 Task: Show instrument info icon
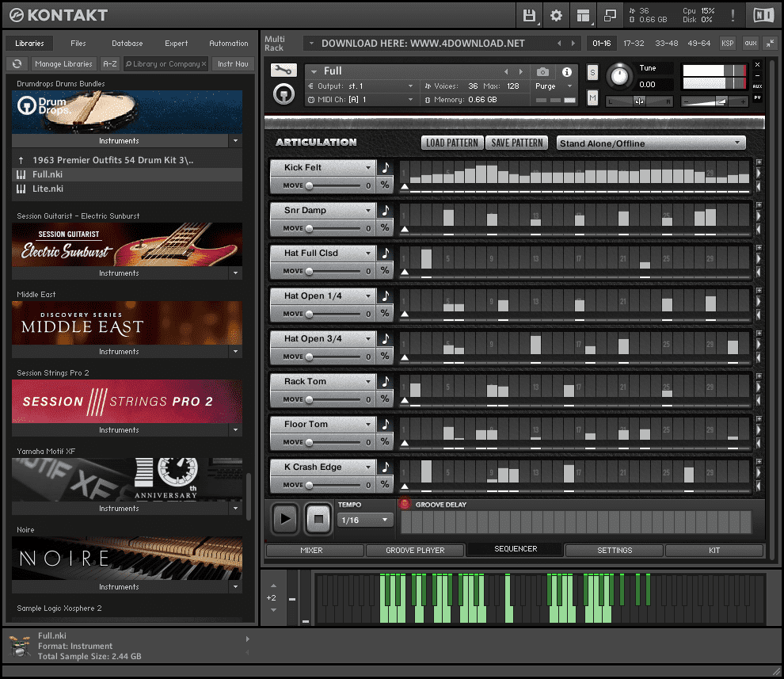coord(566,72)
